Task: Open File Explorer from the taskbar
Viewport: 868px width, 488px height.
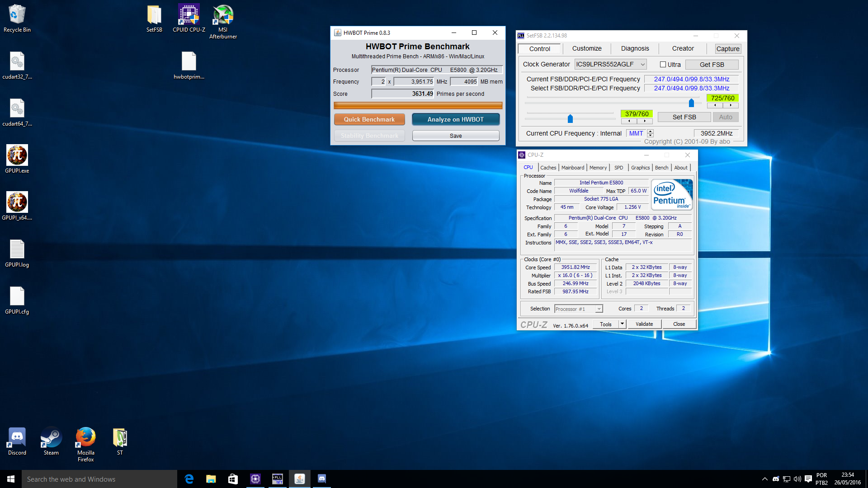Action: 211,479
